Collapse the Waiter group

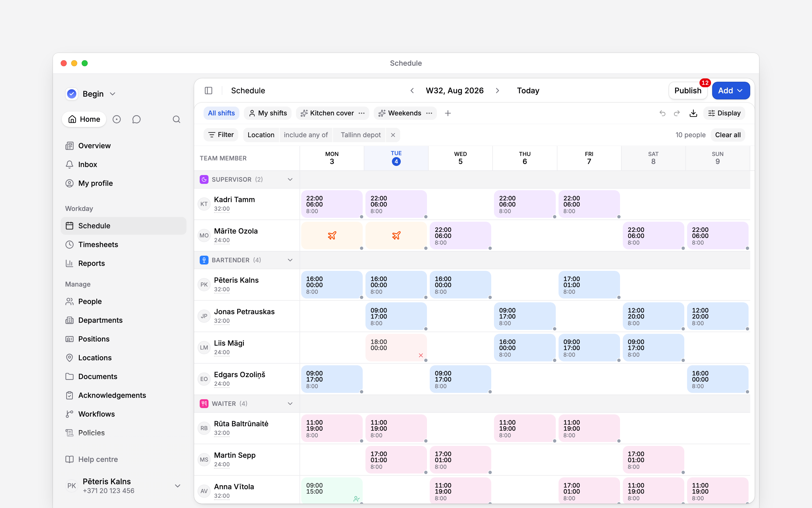point(290,404)
